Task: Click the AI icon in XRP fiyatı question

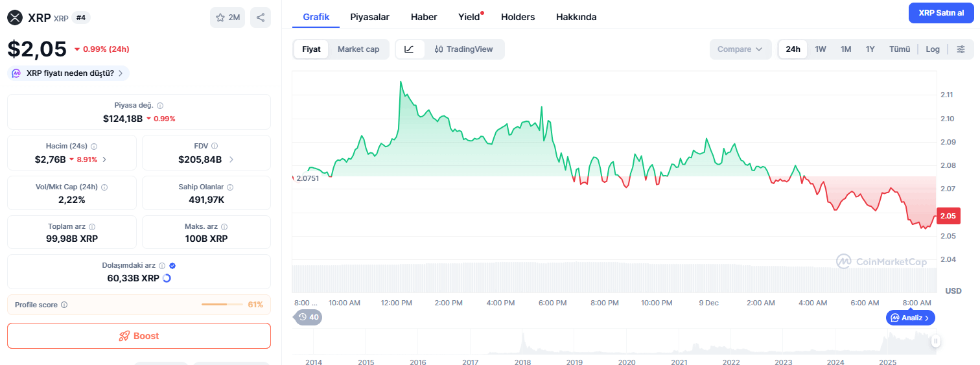Action: 17,73
